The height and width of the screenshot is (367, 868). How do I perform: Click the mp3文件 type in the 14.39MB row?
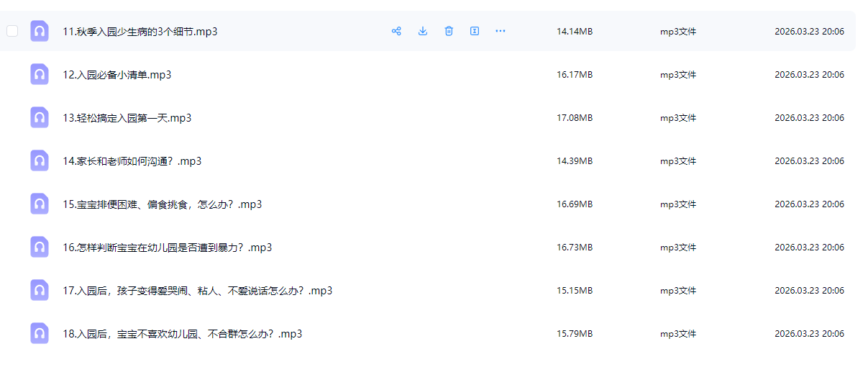tap(678, 161)
